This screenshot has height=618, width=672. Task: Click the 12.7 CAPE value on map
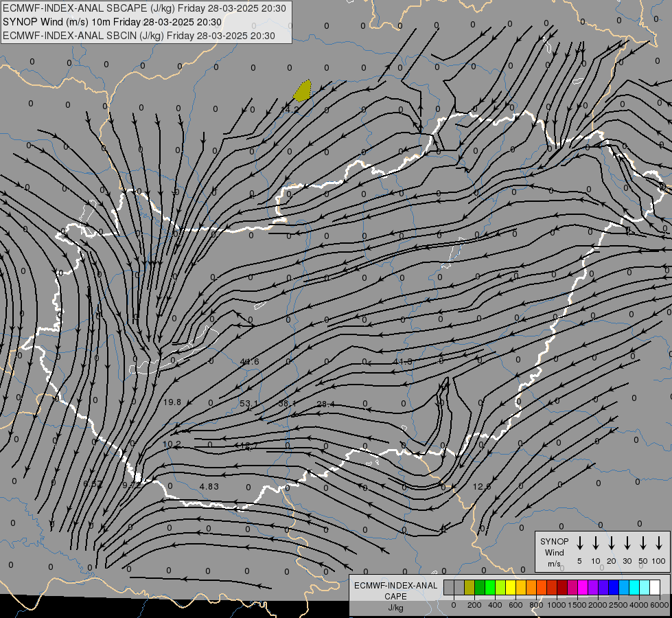pos(249,446)
